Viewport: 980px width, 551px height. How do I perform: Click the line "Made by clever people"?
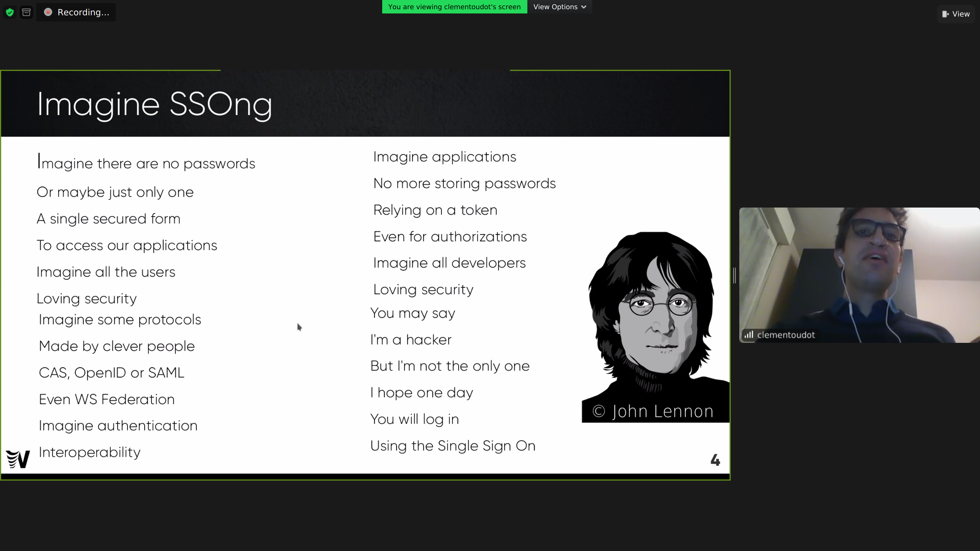117,347
